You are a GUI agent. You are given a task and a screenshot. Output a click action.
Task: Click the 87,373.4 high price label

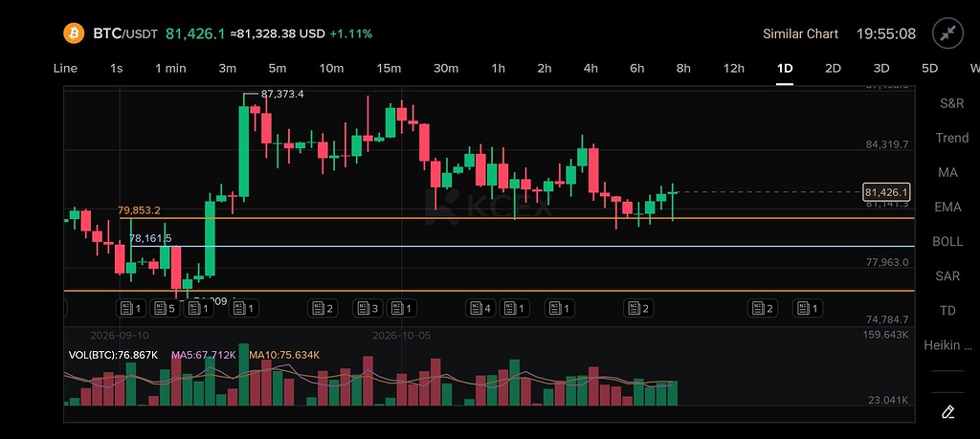tap(282, 95)
